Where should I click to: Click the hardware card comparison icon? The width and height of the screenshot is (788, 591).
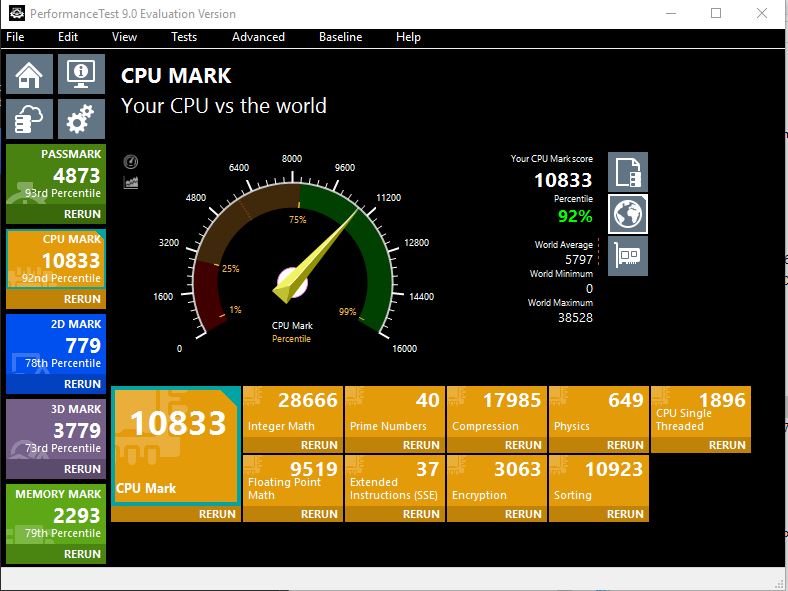[628, 256]
